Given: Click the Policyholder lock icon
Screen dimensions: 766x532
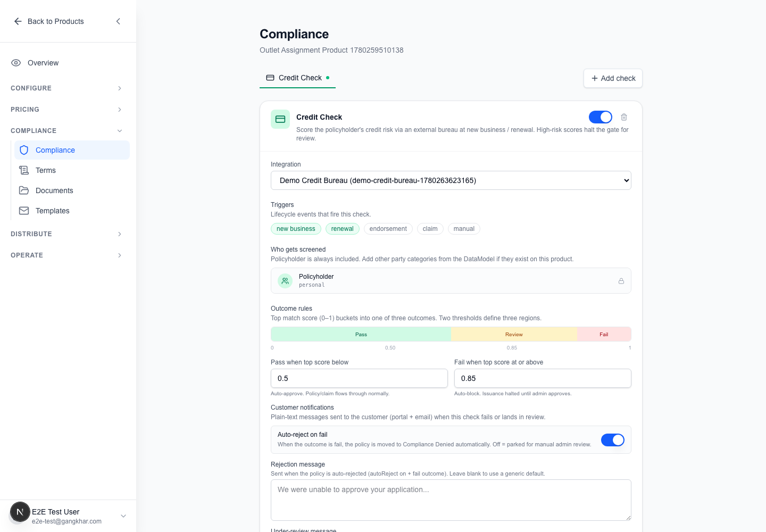Looking at the screenshot, I should 621,281.
